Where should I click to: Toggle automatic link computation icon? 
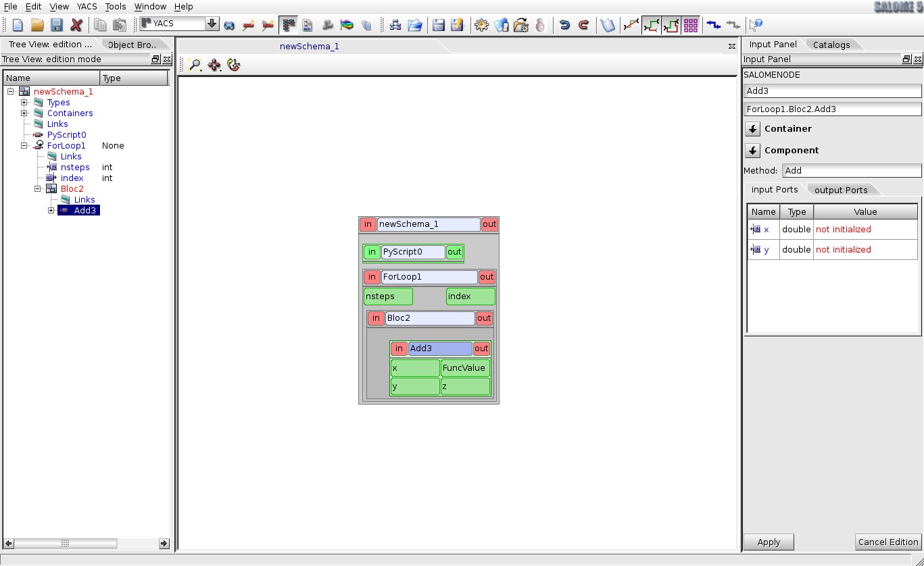point(652,25)
